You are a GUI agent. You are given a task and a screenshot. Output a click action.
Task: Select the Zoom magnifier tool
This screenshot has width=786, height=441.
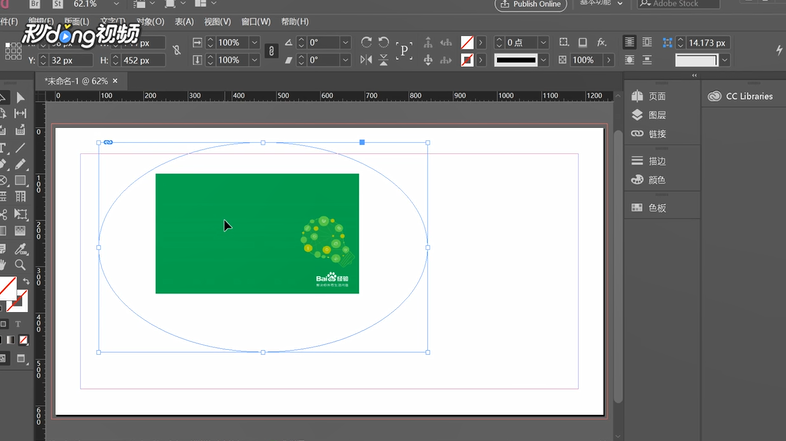(x=21, y=265)
